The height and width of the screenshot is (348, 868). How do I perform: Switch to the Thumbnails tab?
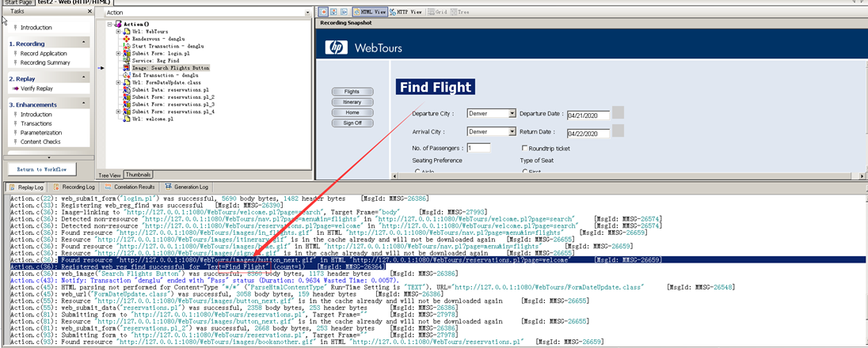tap(138, 174)
